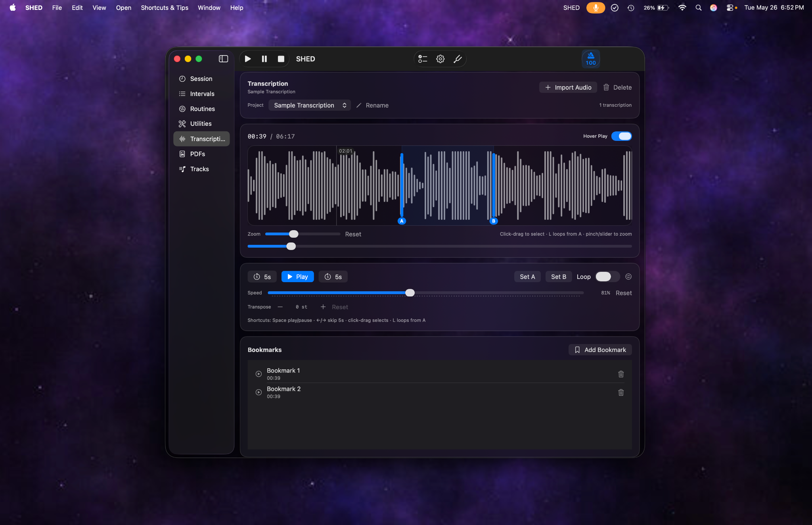Click the circular icon next to Loop switch
The image size is (812, 525).
coord(628,277)
